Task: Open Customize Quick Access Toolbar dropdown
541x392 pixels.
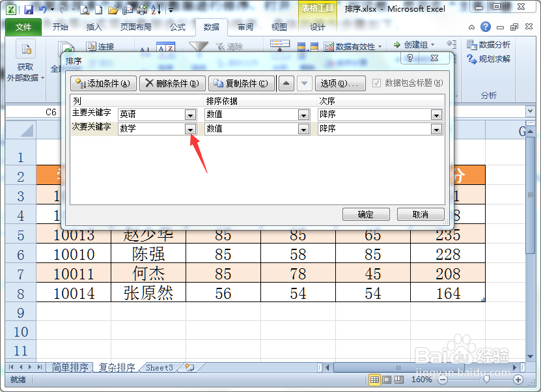Action: coord(171,10)
